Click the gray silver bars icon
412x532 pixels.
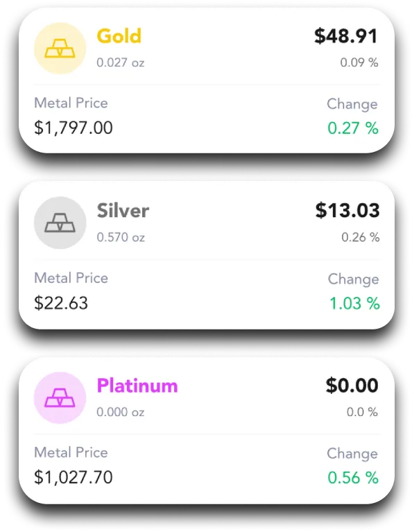[x=60, y=223]
